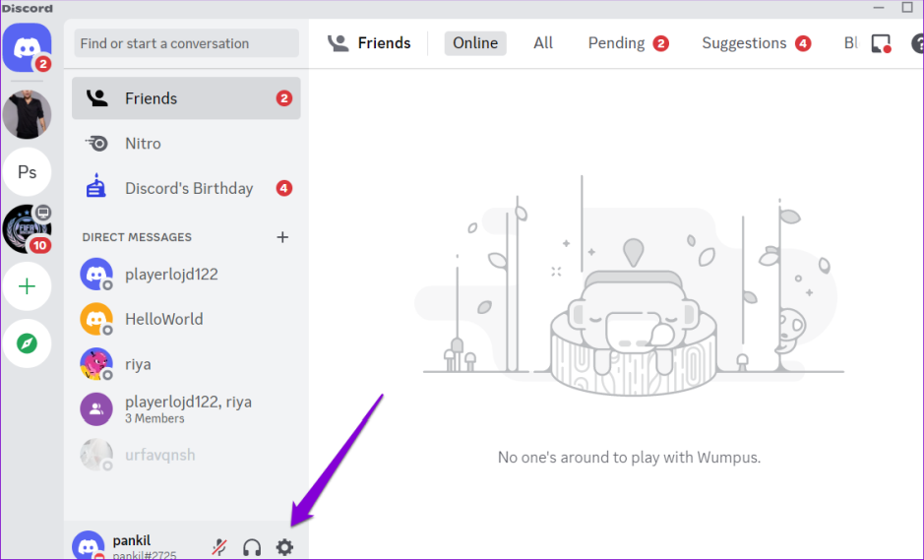Open the inbox icon in top bar
The image size is (924, 560).
point(881,43)
